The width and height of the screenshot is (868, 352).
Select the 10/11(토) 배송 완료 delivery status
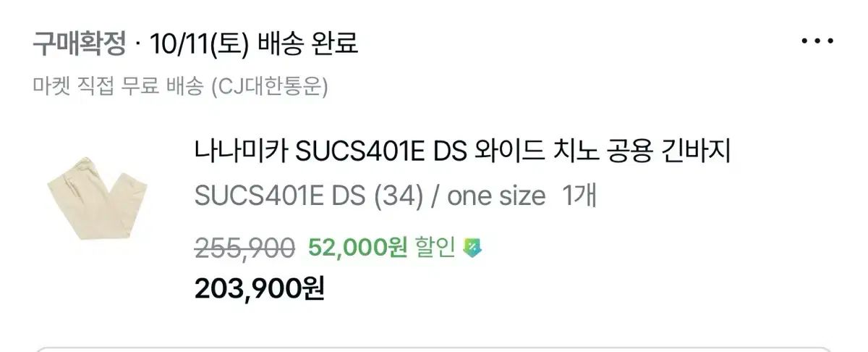[x=255, y=46]
